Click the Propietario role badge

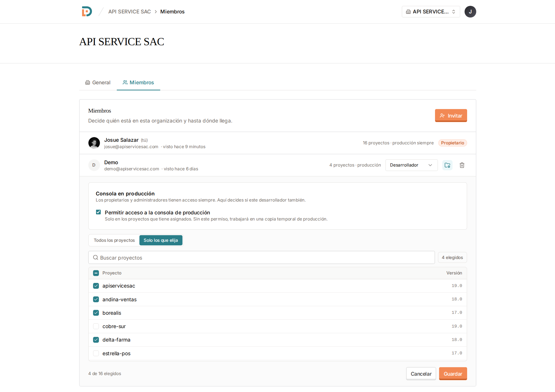(x=452, y=143)
